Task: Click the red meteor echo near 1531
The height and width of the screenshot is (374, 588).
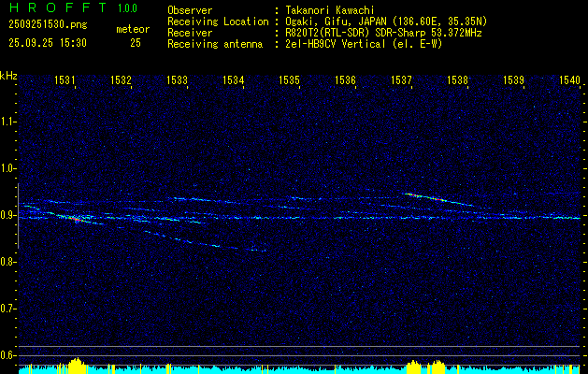Action: click(x=75, y=219)
